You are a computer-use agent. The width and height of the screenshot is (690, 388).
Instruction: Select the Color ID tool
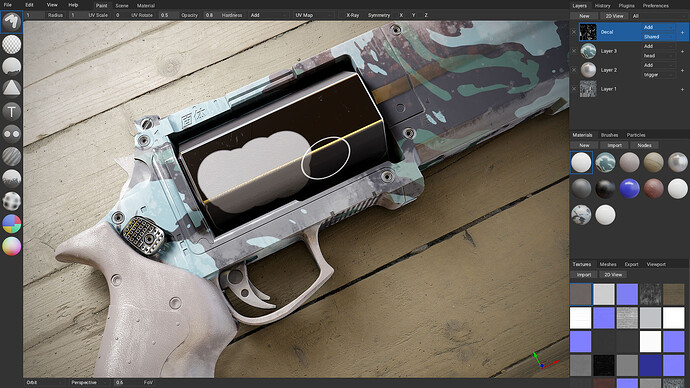pos(11,223)
